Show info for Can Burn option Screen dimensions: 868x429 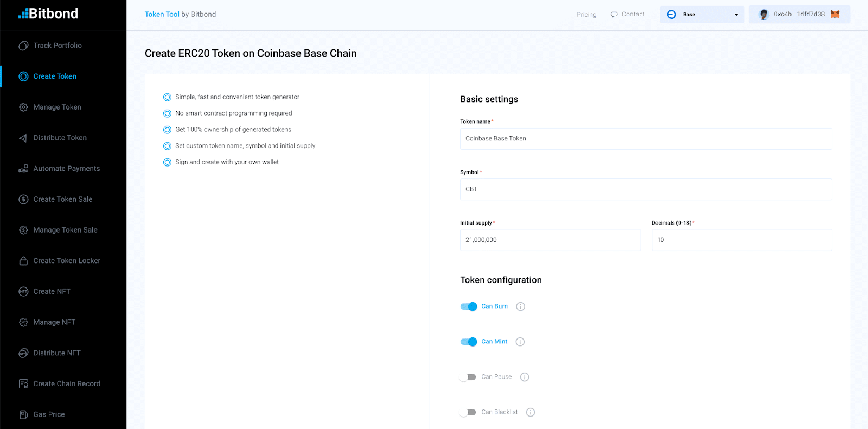(x=521, y=306)
